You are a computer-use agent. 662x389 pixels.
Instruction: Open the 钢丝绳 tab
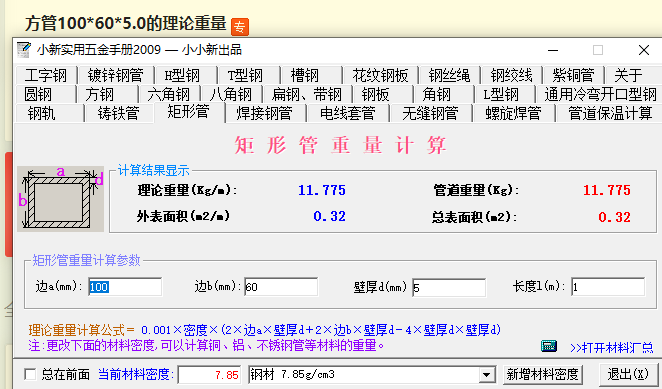tap(449, 76)
